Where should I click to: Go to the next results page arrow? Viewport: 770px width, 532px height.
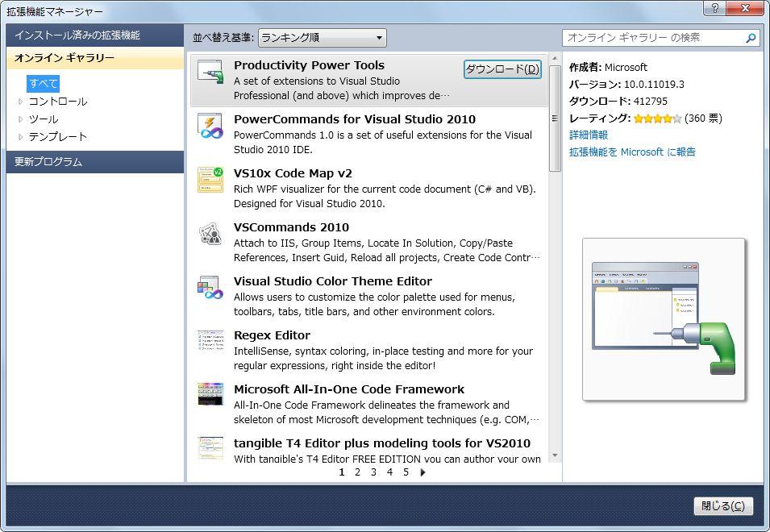click(x=423, y=472)
